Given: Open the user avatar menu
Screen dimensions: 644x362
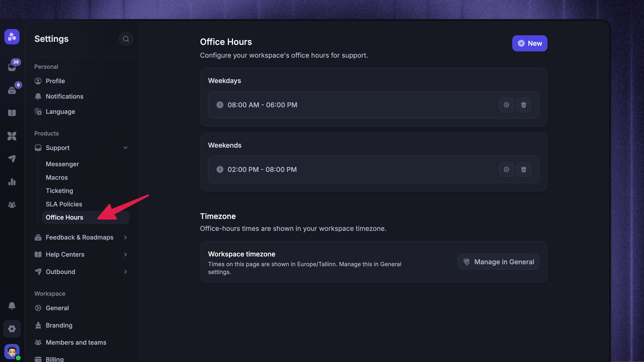Looking at the screenshot, I should 12,352.
